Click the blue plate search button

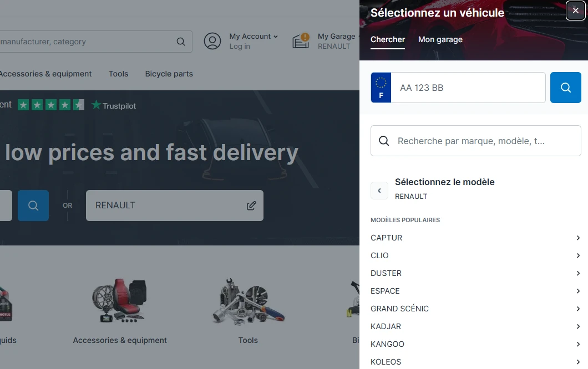coord(565,88)
